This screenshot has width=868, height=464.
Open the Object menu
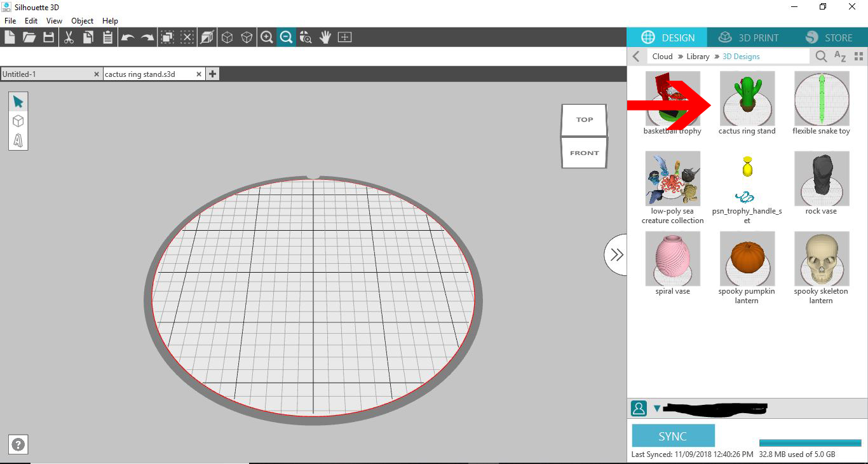[82, 21]
